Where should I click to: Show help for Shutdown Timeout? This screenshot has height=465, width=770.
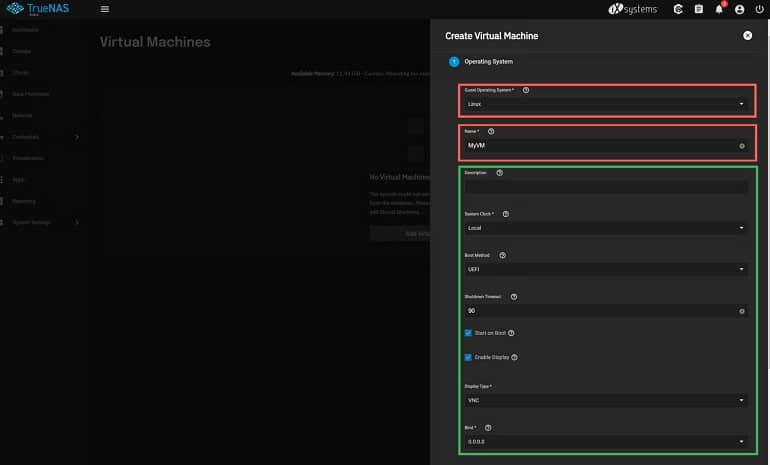[514, 297]
